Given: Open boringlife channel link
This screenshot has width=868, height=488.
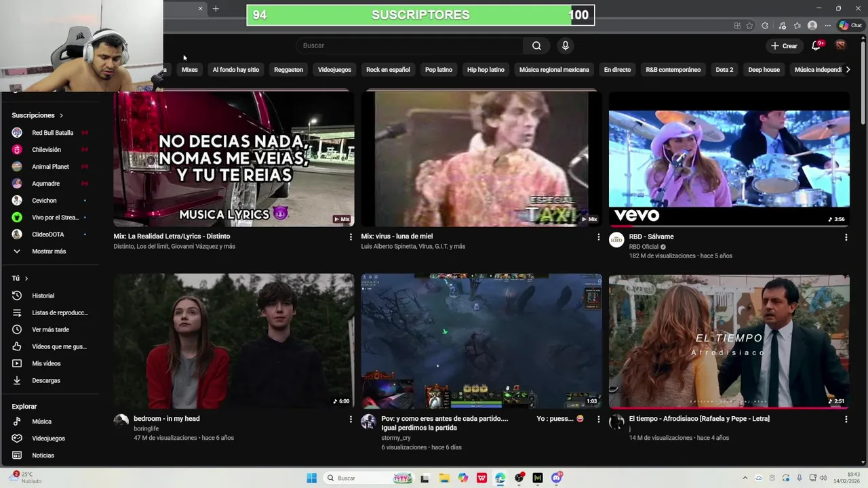Looking at the screenshot, I should tap(146, 428).
